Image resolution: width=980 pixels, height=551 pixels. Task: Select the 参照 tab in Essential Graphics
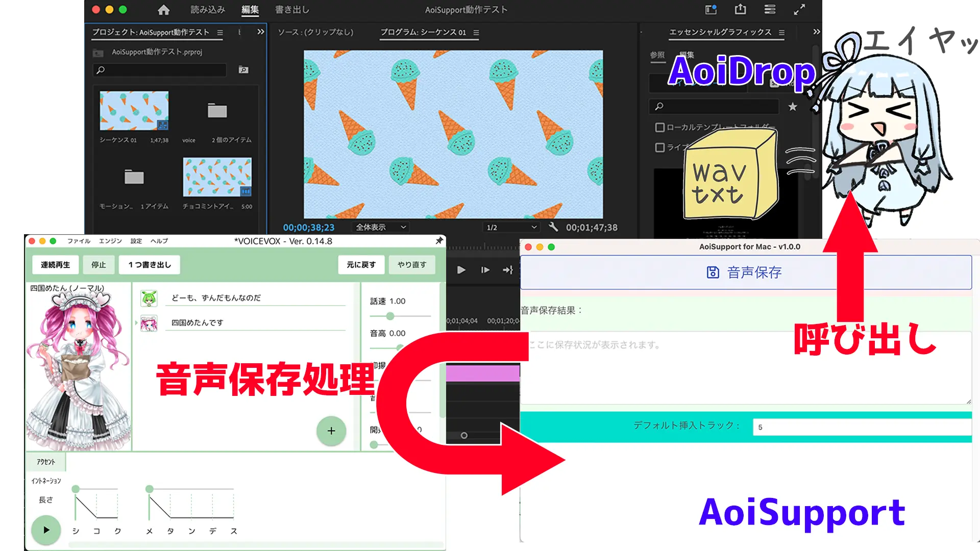pos(657,55)
